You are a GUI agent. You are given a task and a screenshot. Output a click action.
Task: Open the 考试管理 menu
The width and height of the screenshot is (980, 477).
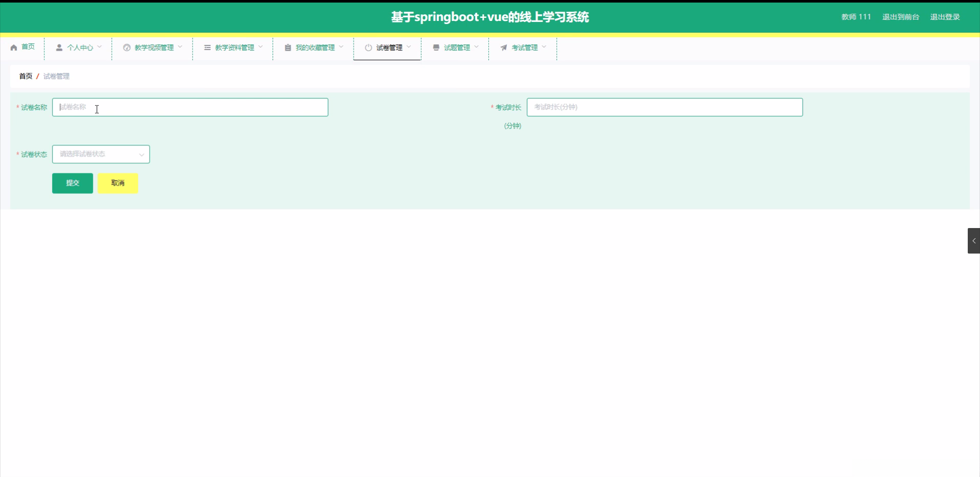coord(523,47)
